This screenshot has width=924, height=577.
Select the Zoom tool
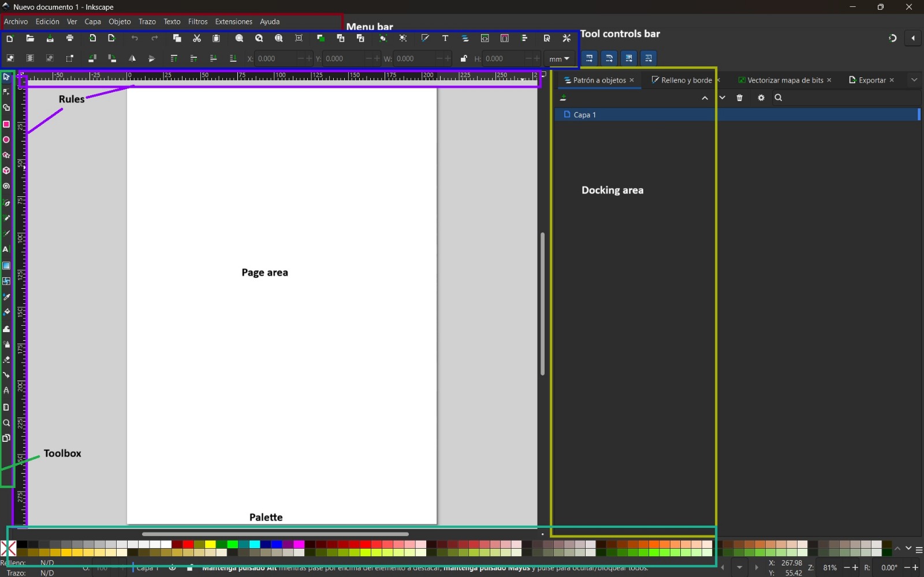pyautogui.click(x=6, y=423)
